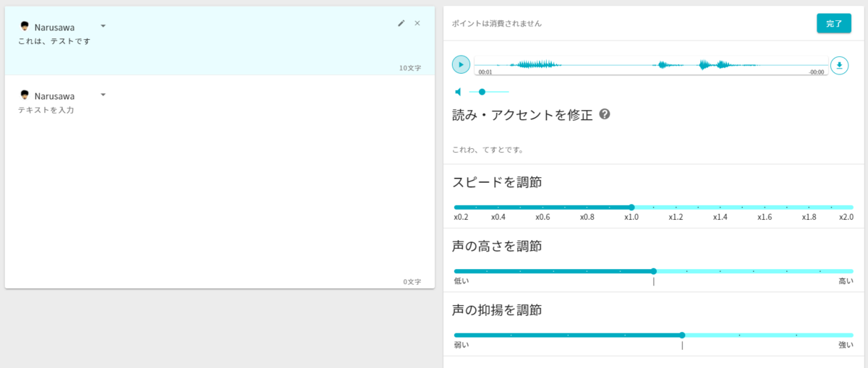Viewport: 868px width, 368px height.
Task: Click the speed slider handle at x1.0
Action: click(631, 207)
